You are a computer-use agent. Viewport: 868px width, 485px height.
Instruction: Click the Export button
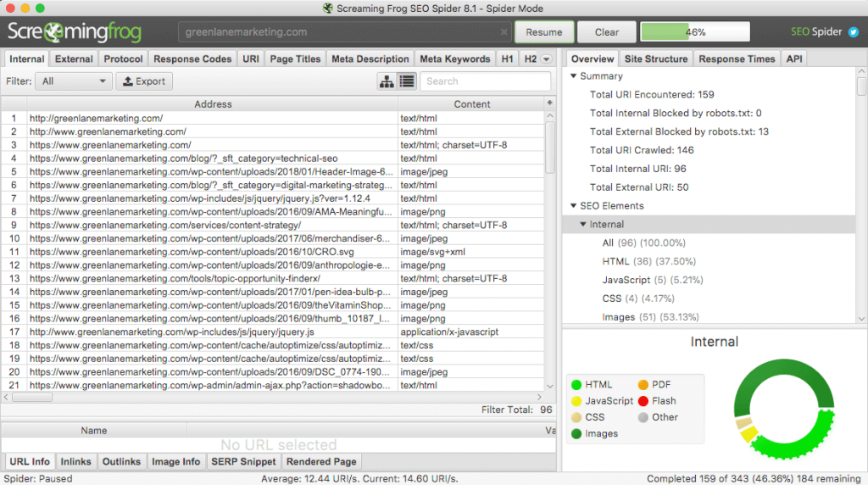pos(144,81)
